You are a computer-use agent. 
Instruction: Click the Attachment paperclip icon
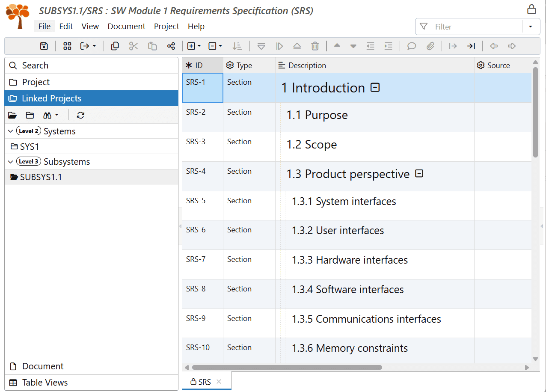[430, 46]
